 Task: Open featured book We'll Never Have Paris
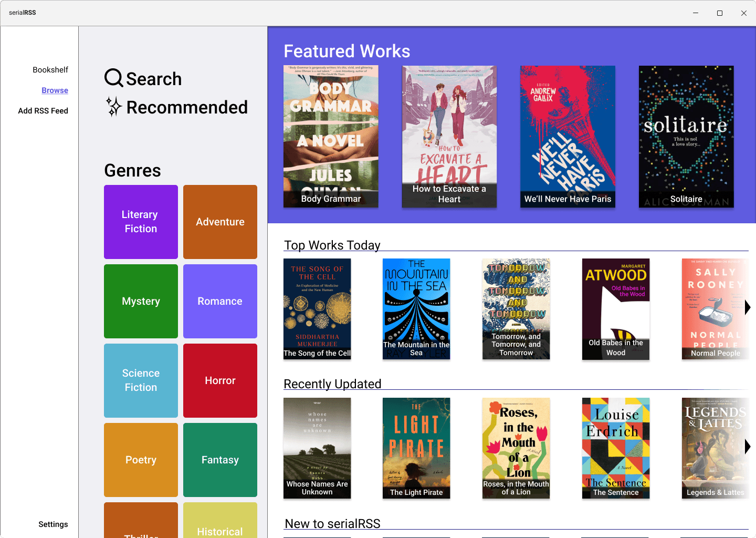point(568,137)
